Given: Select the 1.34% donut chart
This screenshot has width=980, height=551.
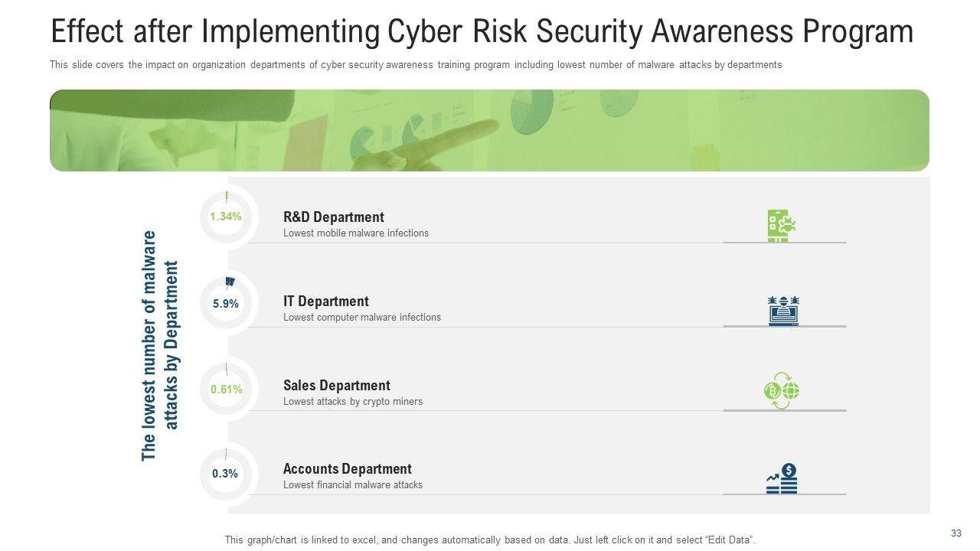Looking at the screenshot, I should (226, 217).
